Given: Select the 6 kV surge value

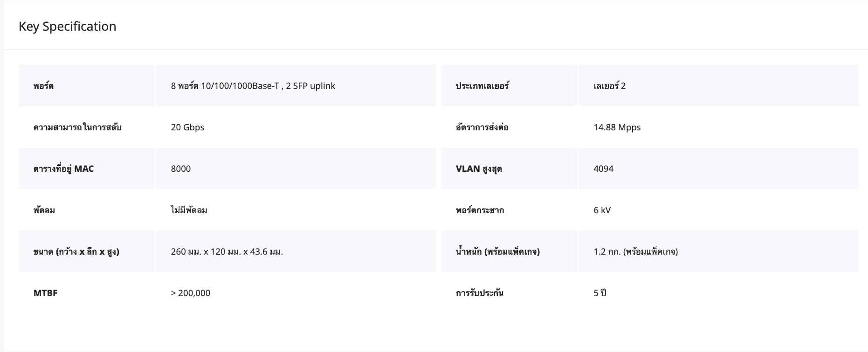Looking at the screenshot, I should (602, 210).
